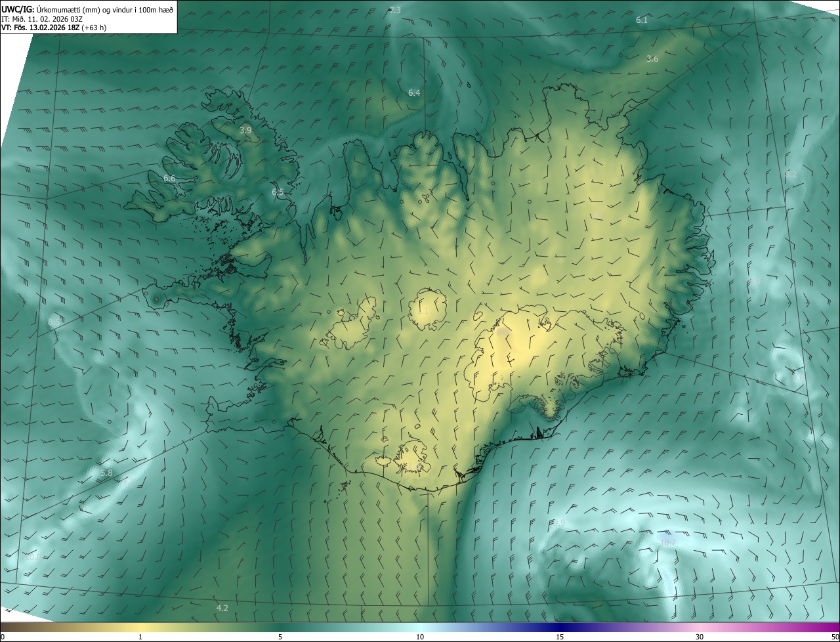Click the "UWC/IG:" title label
The height and width of the screenshot is (642, 840).
18,9
